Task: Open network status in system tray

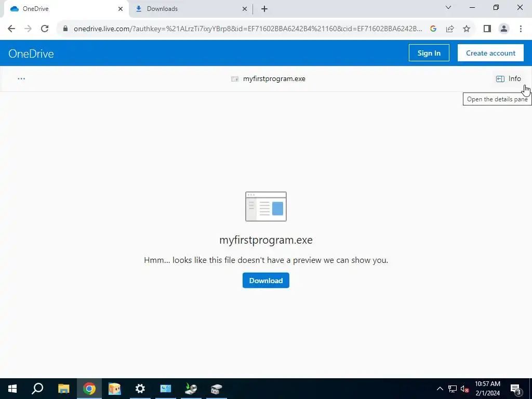Action: point(453,389)
